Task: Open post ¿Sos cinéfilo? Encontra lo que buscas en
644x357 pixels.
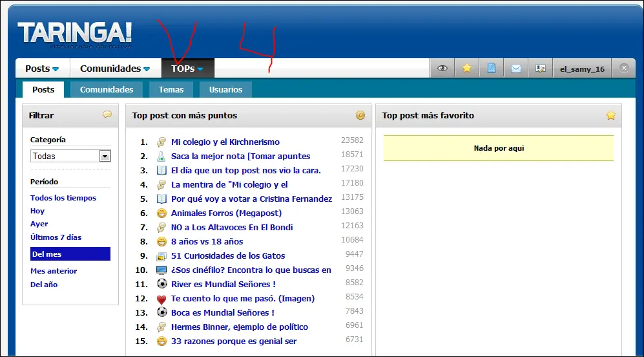Action: tap(251, 270)
